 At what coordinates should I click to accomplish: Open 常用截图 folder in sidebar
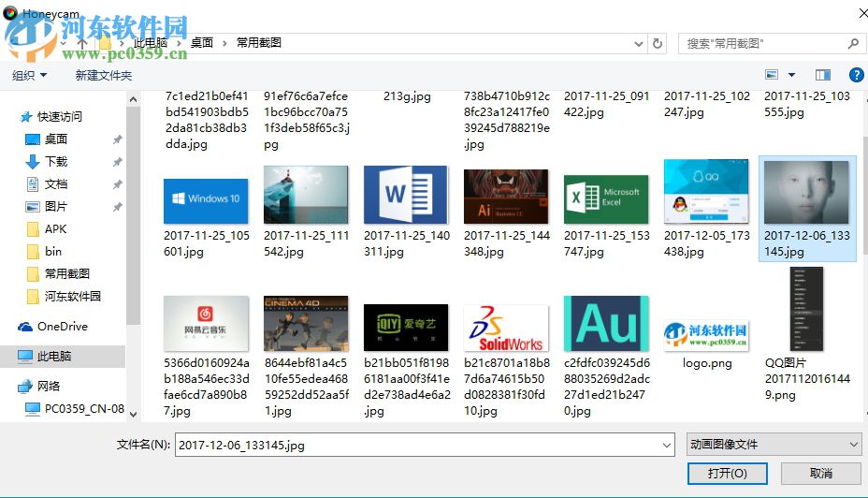tap(67, 273)
